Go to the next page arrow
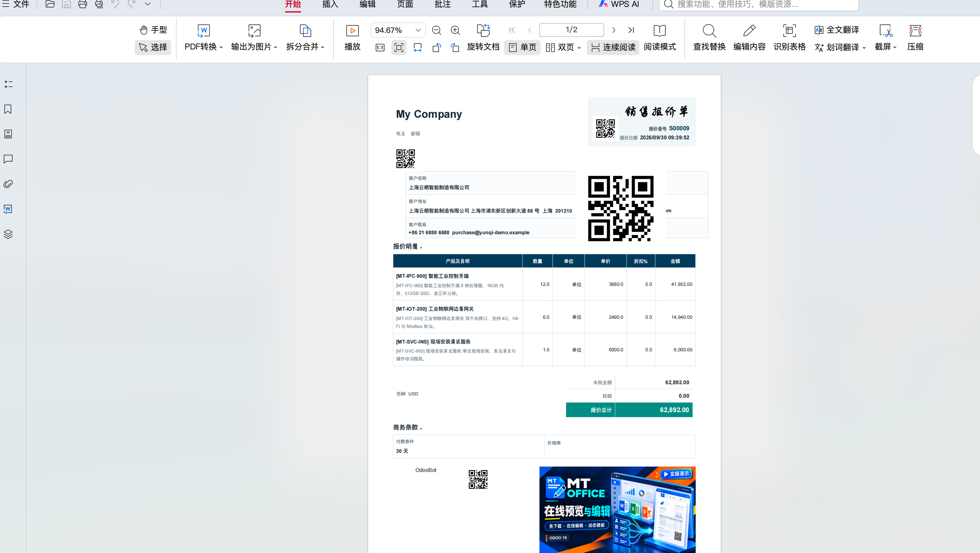This screenshot has width=980, height=553. [614, 30]
